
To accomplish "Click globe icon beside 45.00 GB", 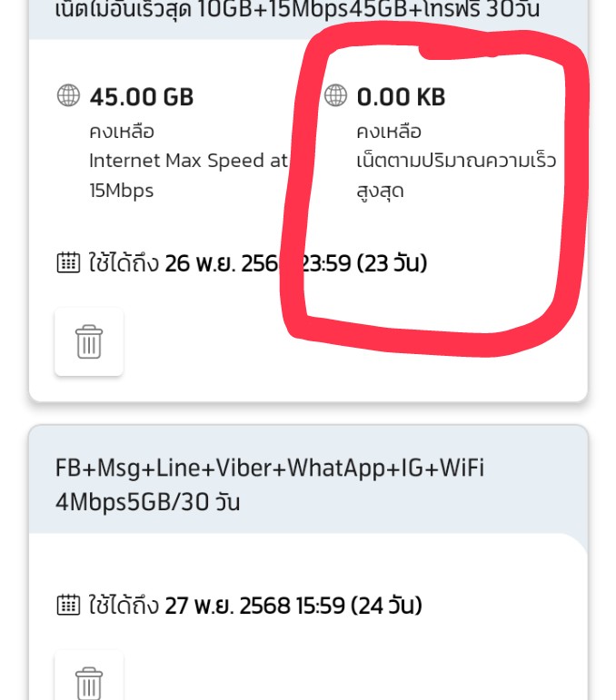I will click(68, 95).
